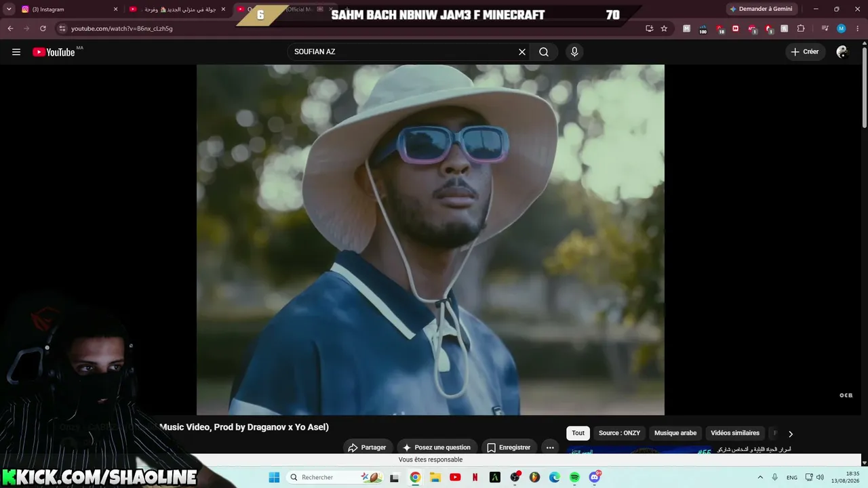This screenshot has height=488, width=868.
Task: Open the extension showing badge 100
Action: pos(703,28)
